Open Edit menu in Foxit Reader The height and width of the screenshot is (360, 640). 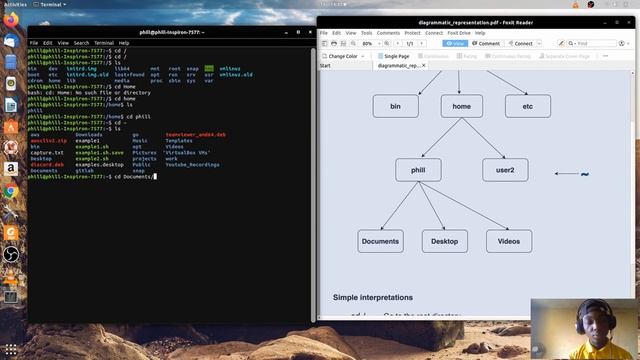coord(336,33)
